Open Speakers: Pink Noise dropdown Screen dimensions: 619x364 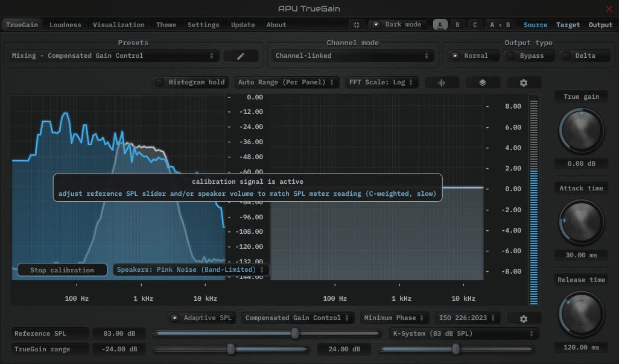coord(191,270)
